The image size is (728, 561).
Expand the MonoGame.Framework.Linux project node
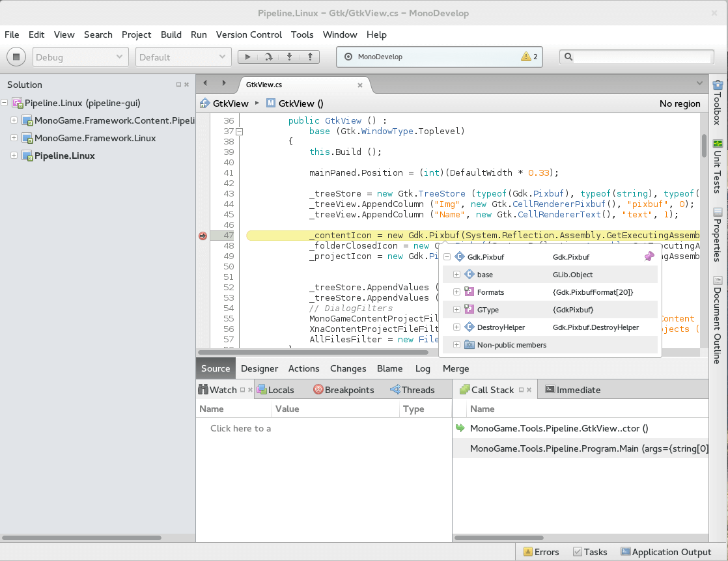pyautogui.click(x=14, y=138)
